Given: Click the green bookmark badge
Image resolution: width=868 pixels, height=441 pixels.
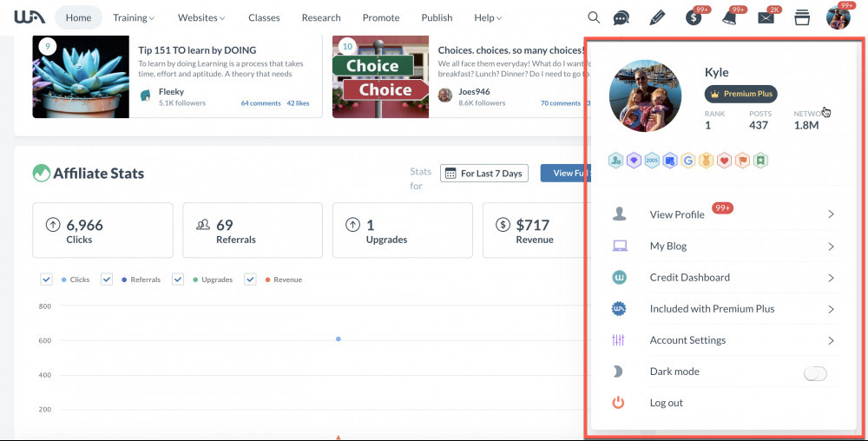Looking at the screenshot, I should (760, 161).
